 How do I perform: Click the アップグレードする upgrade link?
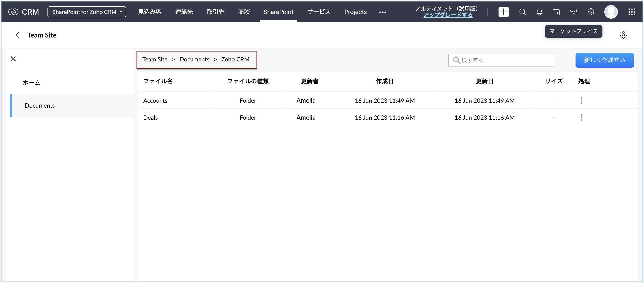tap(448, 15)
